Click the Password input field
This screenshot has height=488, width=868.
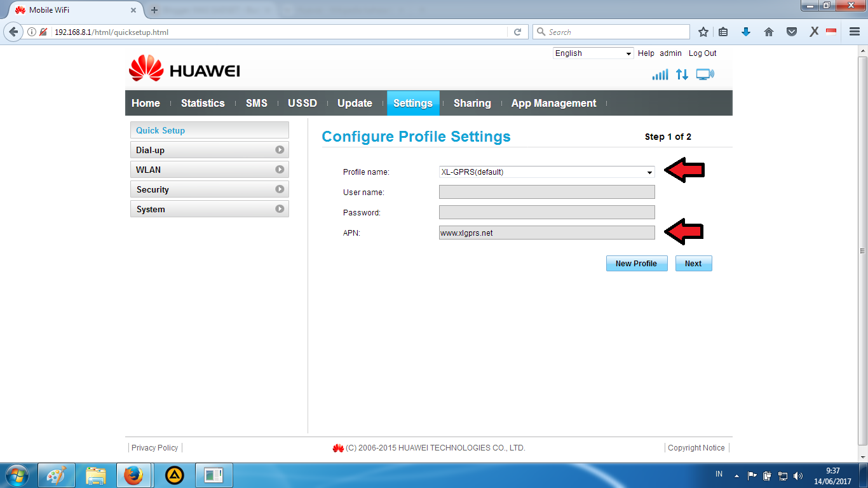(x=546, y=213)
